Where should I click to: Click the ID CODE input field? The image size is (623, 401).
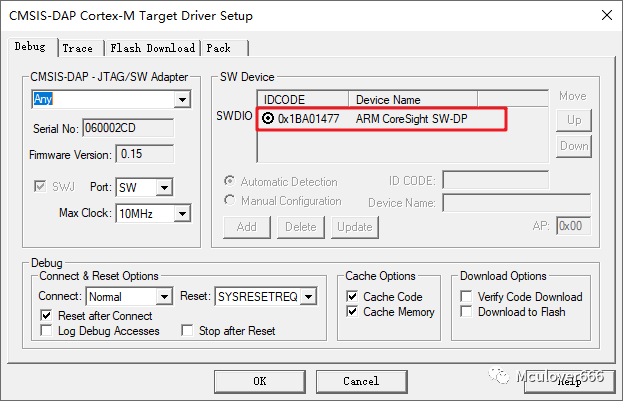click(x=496, y=180)
